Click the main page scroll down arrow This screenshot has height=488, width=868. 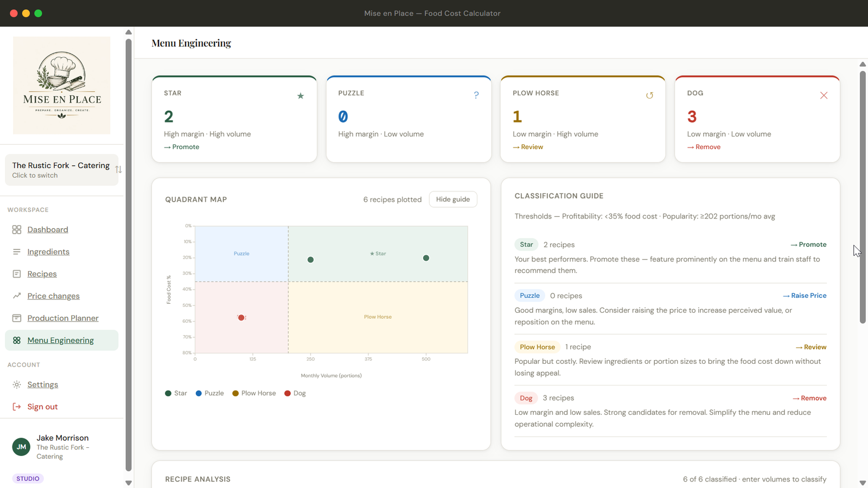[x=863, y=483]
